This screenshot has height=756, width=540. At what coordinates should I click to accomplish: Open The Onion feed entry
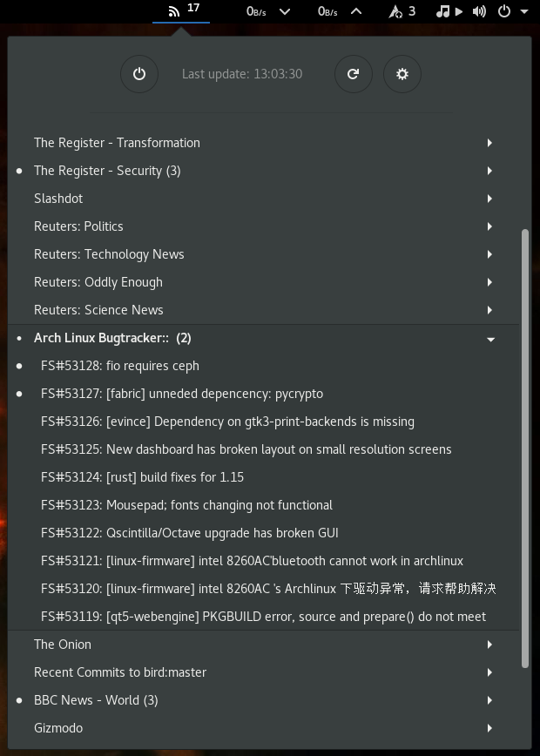[x=63, y=645]
